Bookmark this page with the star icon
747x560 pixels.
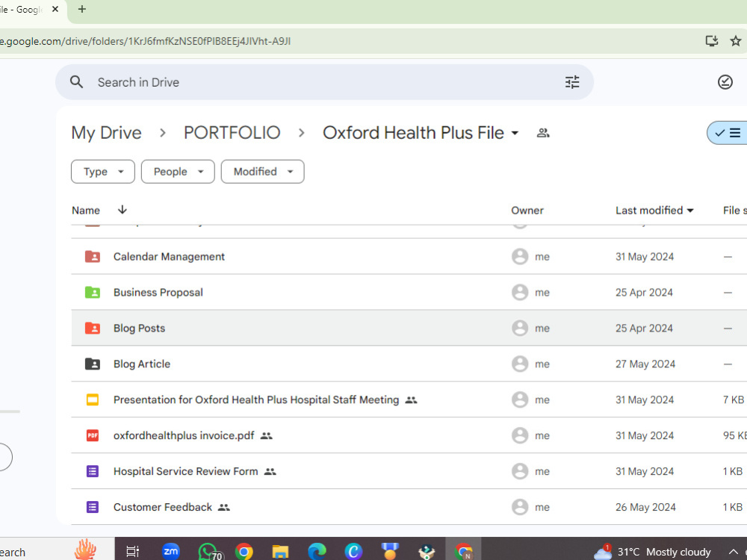tap(736, 41)
